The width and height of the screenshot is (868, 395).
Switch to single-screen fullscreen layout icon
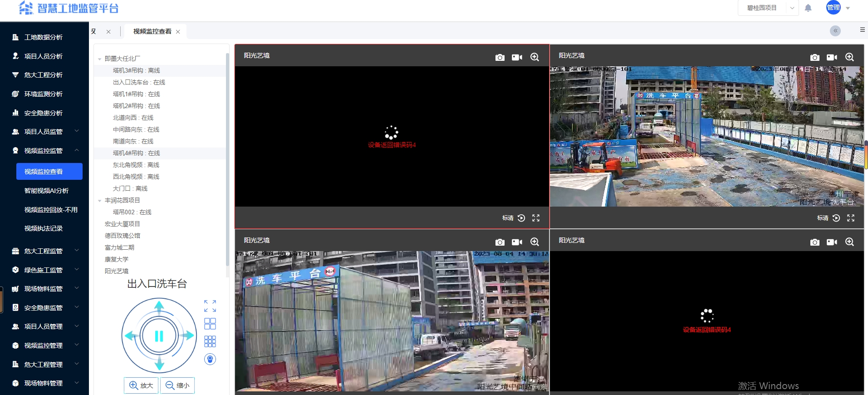pyautogui.click(x=210, y=306)
